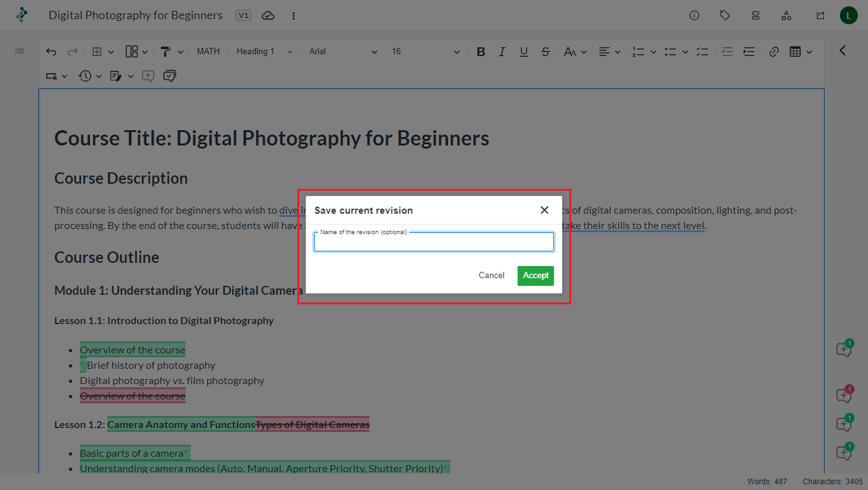Click the document info icon

pos(694,15)
